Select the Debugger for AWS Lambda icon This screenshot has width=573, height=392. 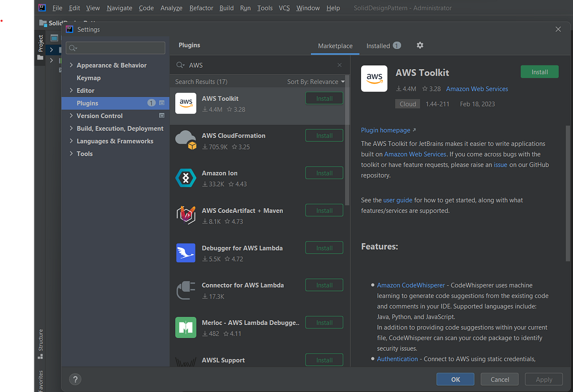[x=186, y=252]
